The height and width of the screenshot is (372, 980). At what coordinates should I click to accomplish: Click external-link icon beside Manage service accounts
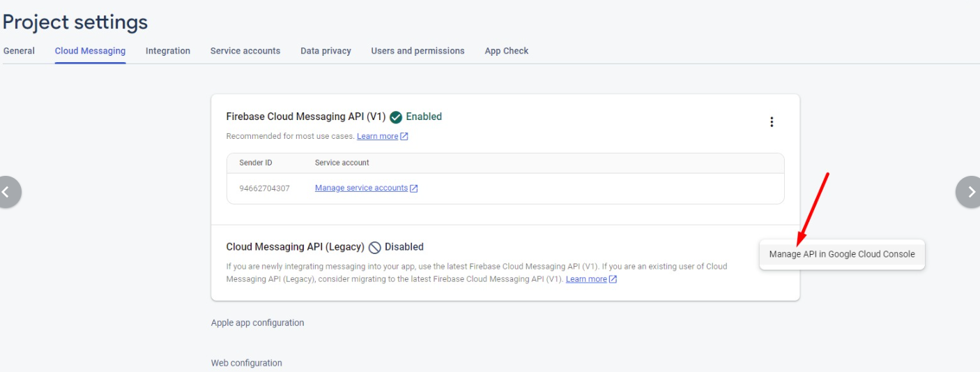click(x=414, y=188)
